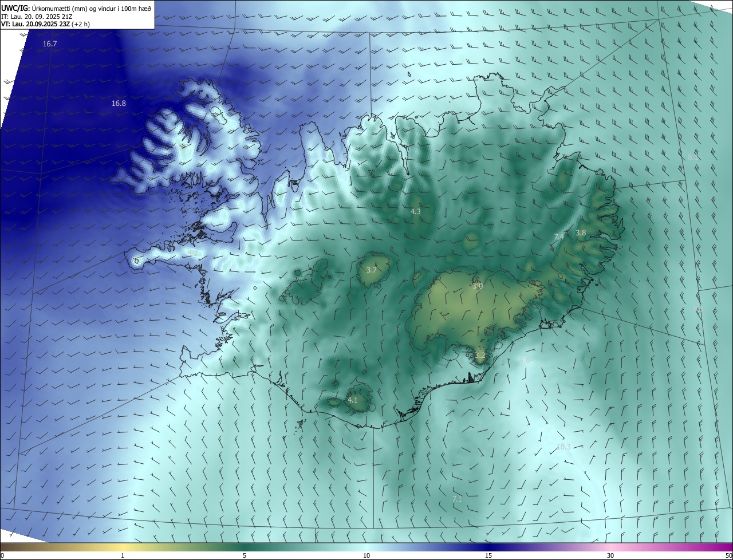Click the 'IT: Lau. 20. 09. 2025 21Z' line
This screenshot has width=733, height=560.
tap(37, 17)
